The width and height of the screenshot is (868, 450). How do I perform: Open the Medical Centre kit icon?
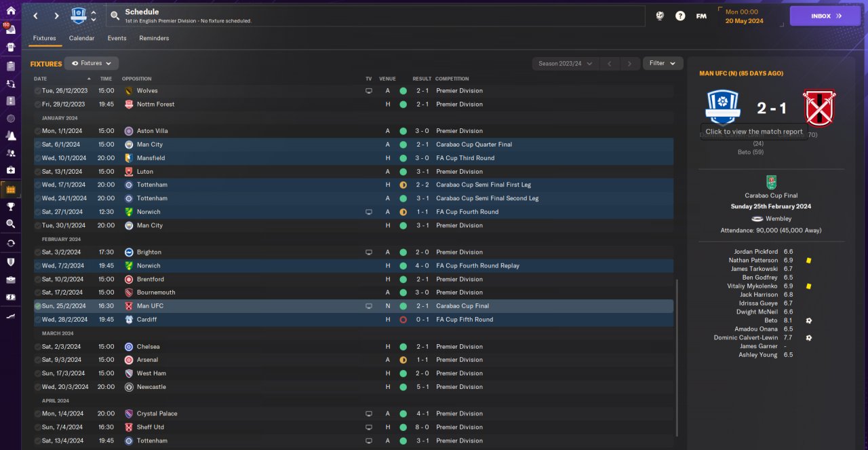click(10, 170)
